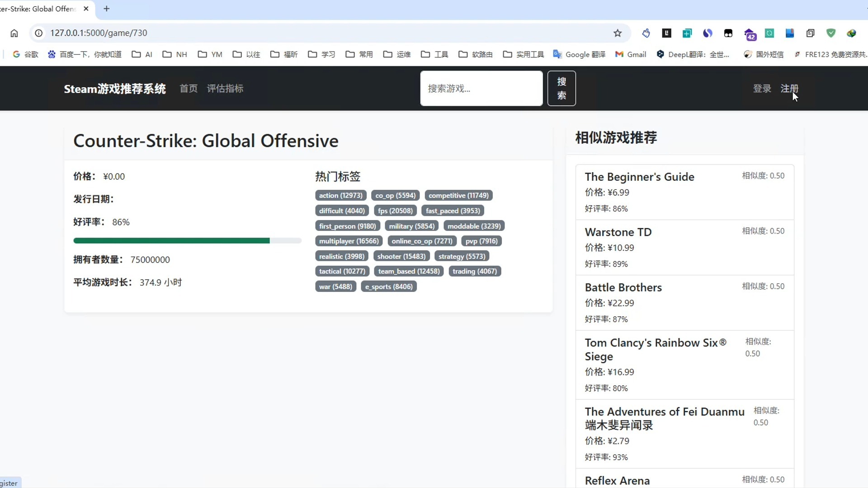This screenshot has height=488, width=868.
Task: Click the black mask extension icon
Action: pos(728,33)
